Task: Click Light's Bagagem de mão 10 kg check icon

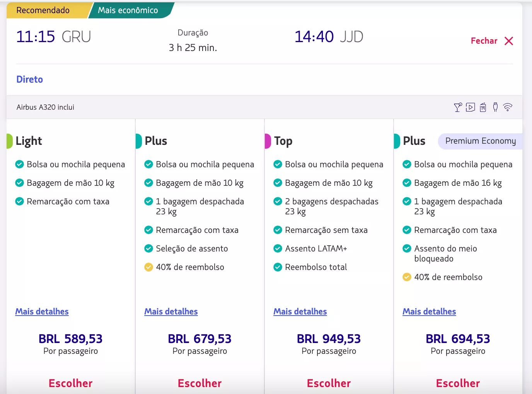Action: [19, 183]
